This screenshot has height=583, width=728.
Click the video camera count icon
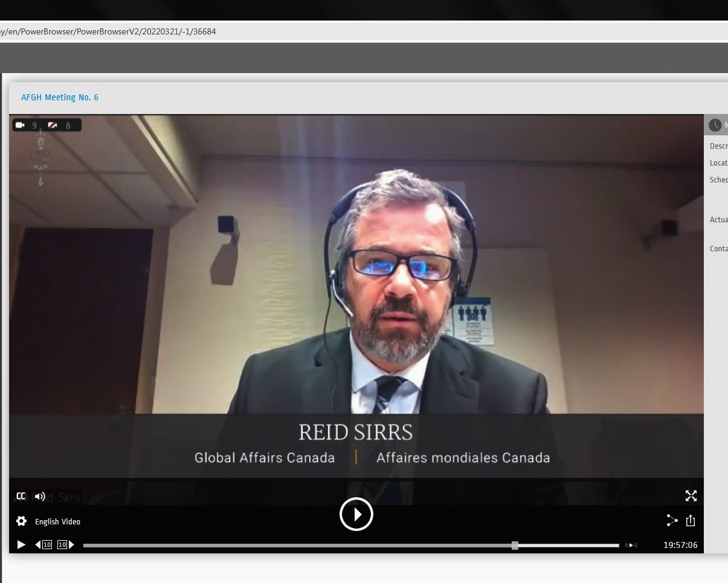(21, 125)
